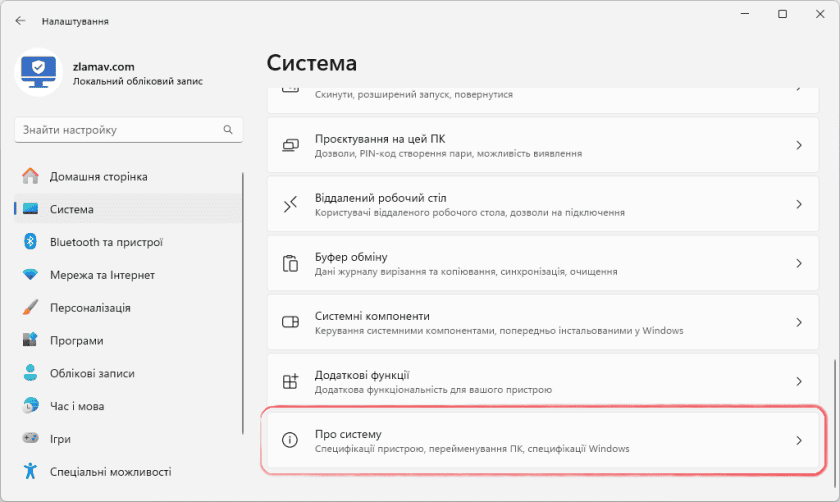Click Скинути, розширений запуск, повернутися text

click(x=414, y=94)
